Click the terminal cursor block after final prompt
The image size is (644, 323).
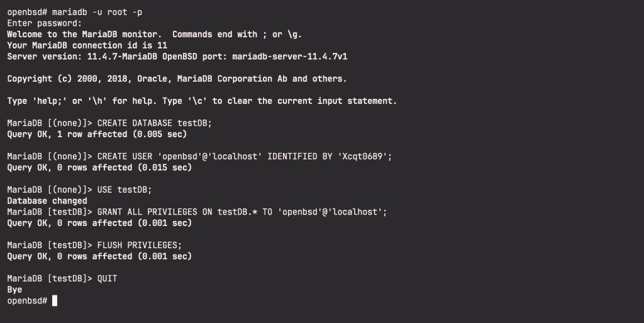pyautogui.click(x=55, y=301)
